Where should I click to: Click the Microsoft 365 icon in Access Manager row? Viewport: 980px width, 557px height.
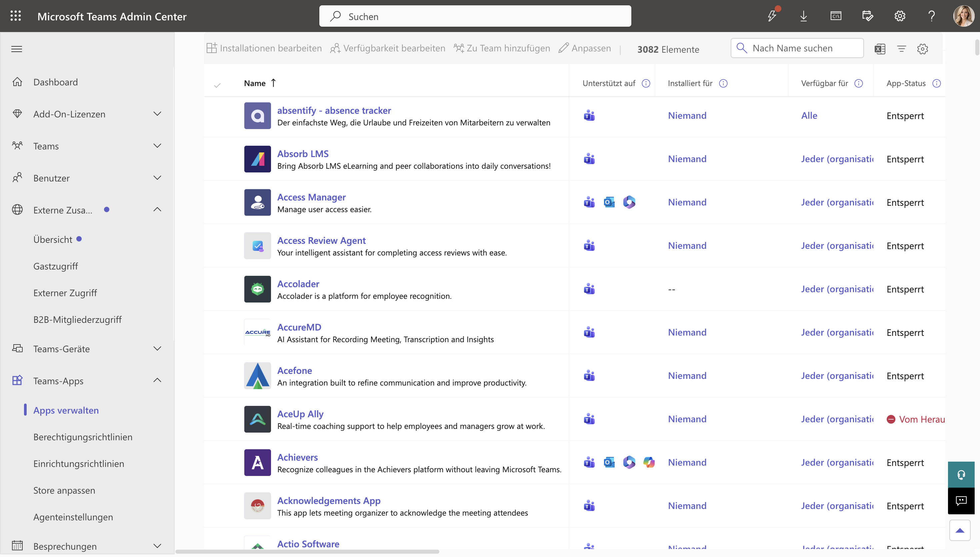pyautogui.click(x=629, y=202)
